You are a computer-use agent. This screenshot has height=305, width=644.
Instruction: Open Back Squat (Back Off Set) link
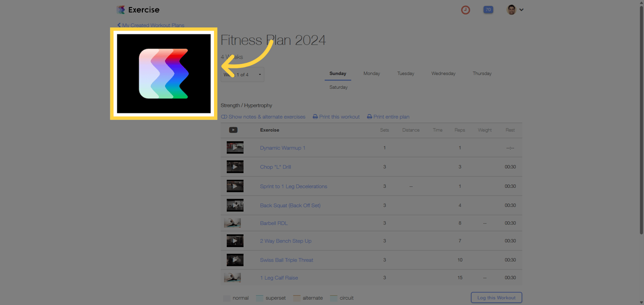(290, 206)
